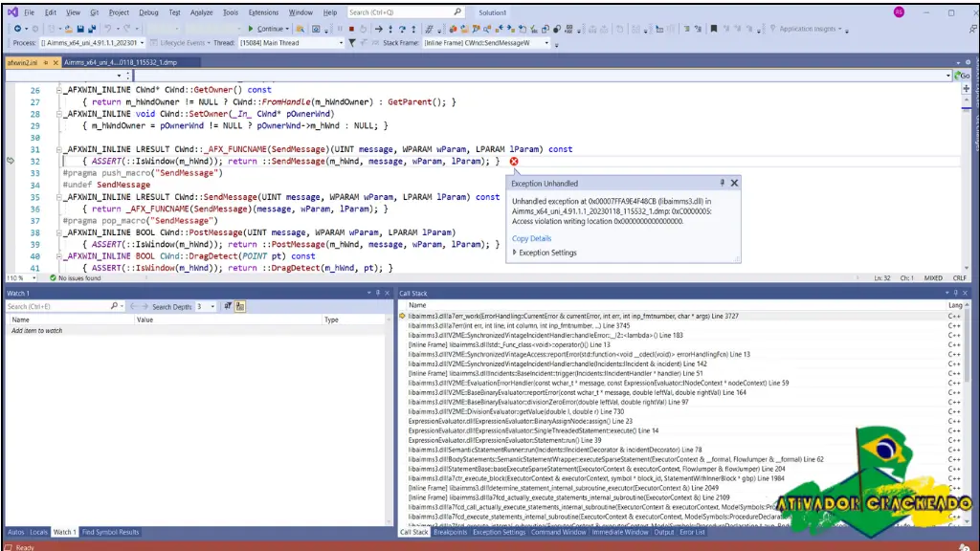The height and width of the screenshot is (551, 980).
Task: Click the thread filter funnel icon
Action: coord(352,43)
